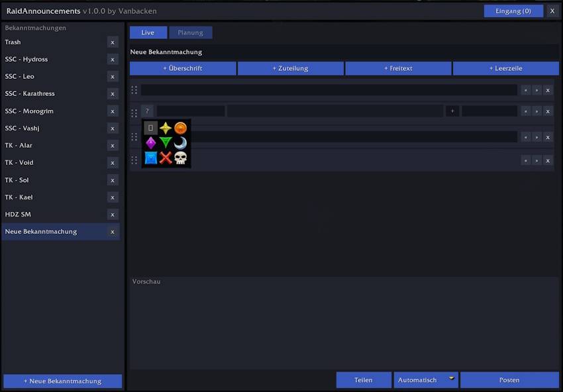This screenshot has width=563, height=392.
Task: Select the orange circle raid marker
Action: click(180, 128)
